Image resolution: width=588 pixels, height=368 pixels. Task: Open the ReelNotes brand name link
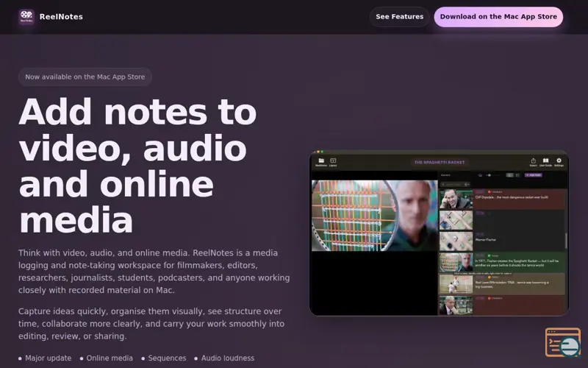click(61, 17)
